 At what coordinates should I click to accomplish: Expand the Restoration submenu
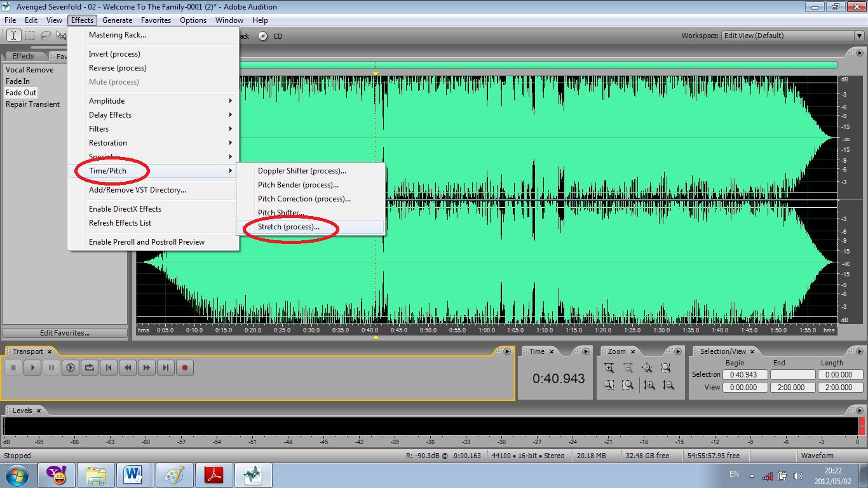click(x=153, y=143)
